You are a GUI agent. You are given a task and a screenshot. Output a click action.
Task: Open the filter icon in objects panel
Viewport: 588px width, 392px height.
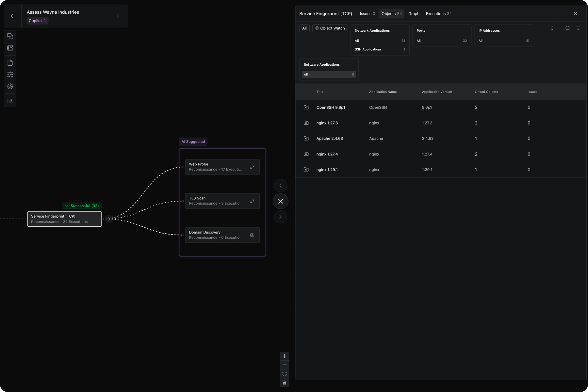coord(578,28)
